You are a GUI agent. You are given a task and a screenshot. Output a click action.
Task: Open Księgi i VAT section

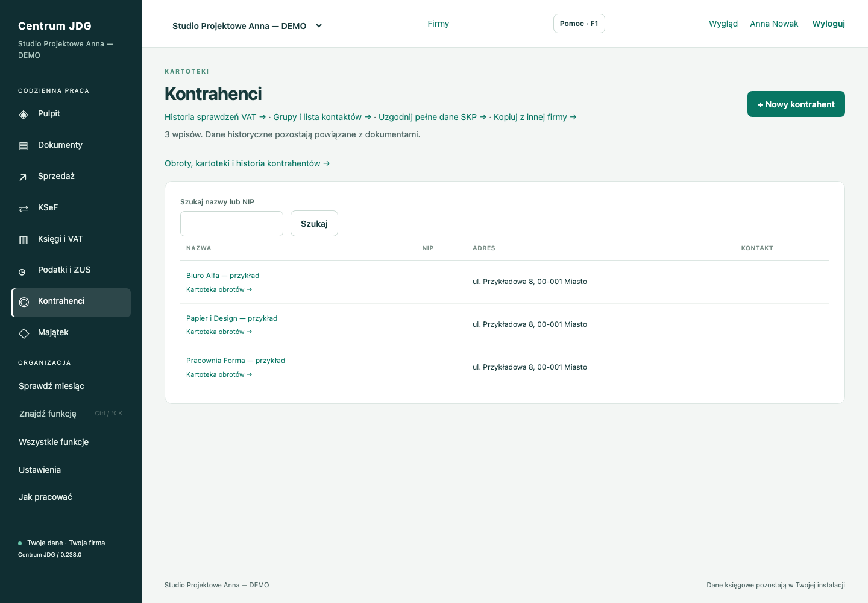click(71, 239)
